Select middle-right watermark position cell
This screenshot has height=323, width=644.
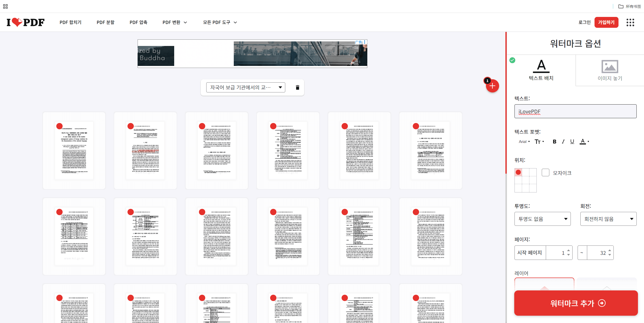533,180
